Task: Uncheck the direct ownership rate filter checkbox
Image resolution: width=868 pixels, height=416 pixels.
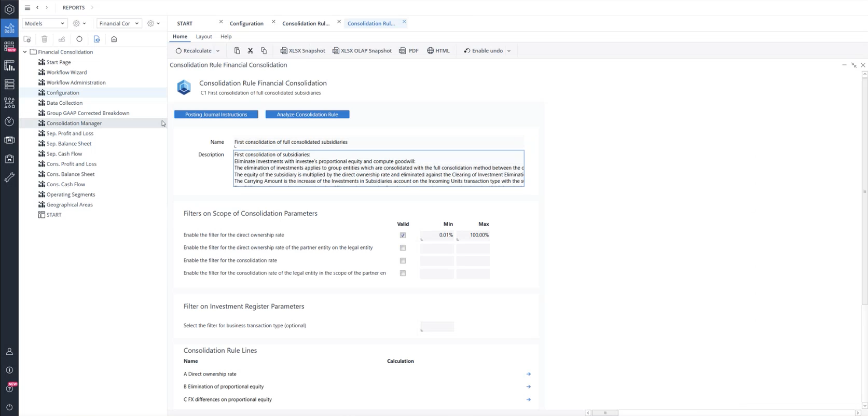Action: click(403, 235)
